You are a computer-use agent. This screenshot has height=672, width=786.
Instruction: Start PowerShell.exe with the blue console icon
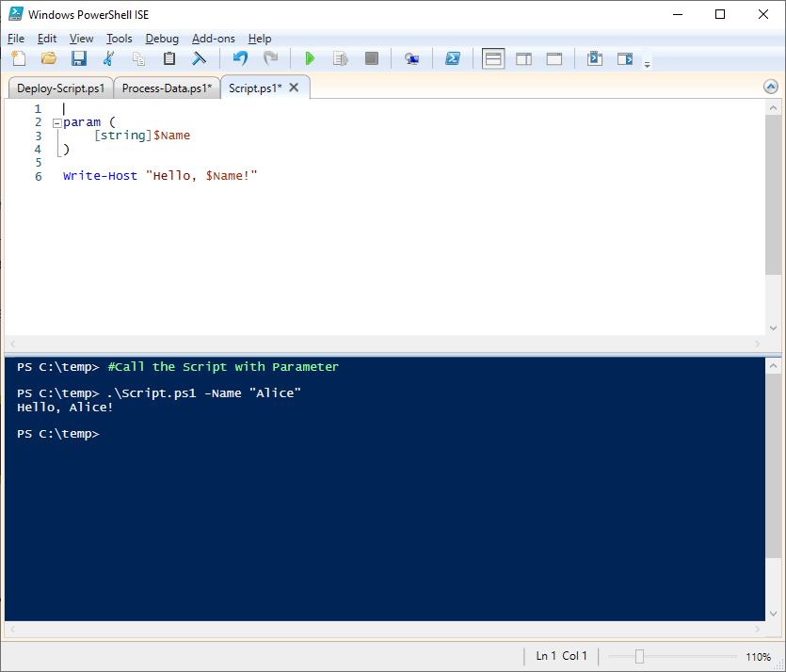453,58
